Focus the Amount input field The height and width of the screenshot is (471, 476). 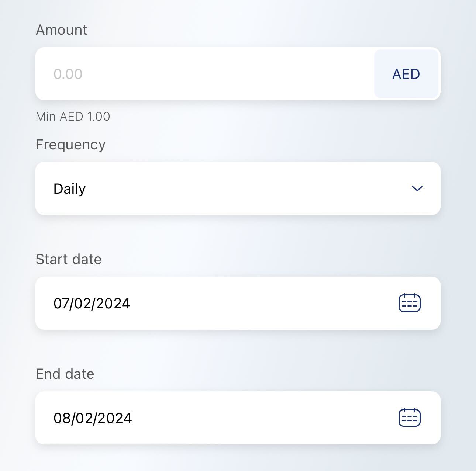[205, 74]
